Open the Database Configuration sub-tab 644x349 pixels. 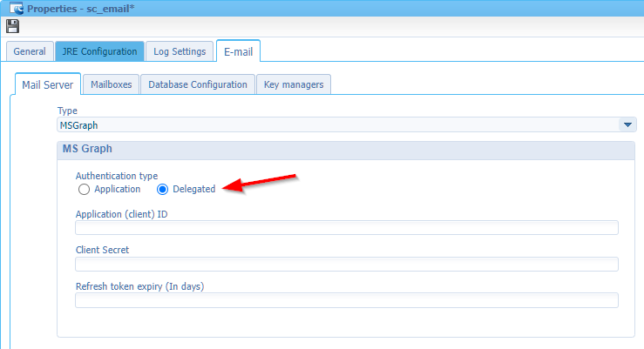pyautogui.click(x=198, y=84)
